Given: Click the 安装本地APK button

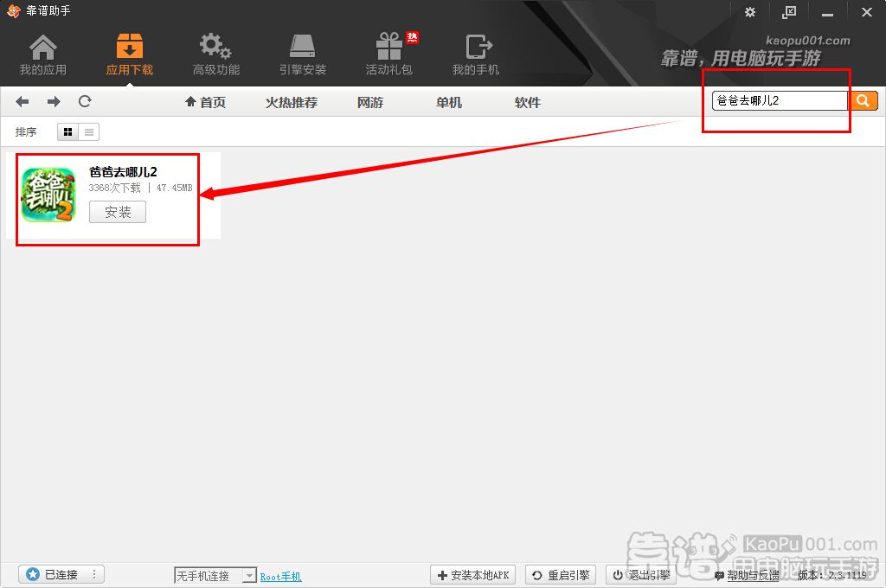Looking at the screenshot, I should [473, 575].
